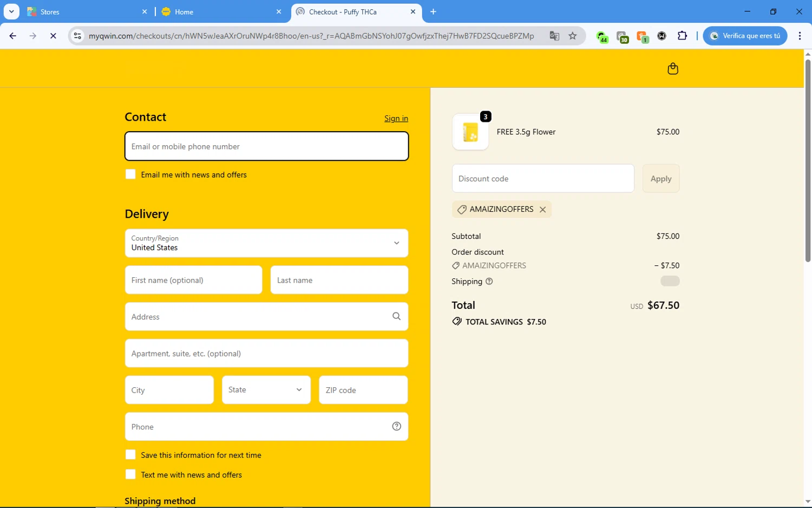Open the tab search dropdown arrow
This screenshot has width=812, height=508.
[11, 11]
